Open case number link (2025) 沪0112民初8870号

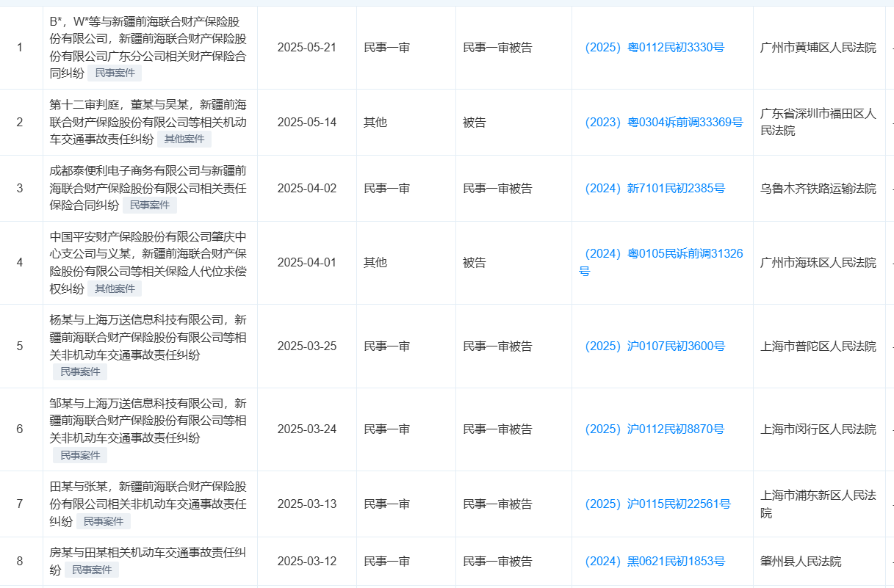[x=653, y=429]
